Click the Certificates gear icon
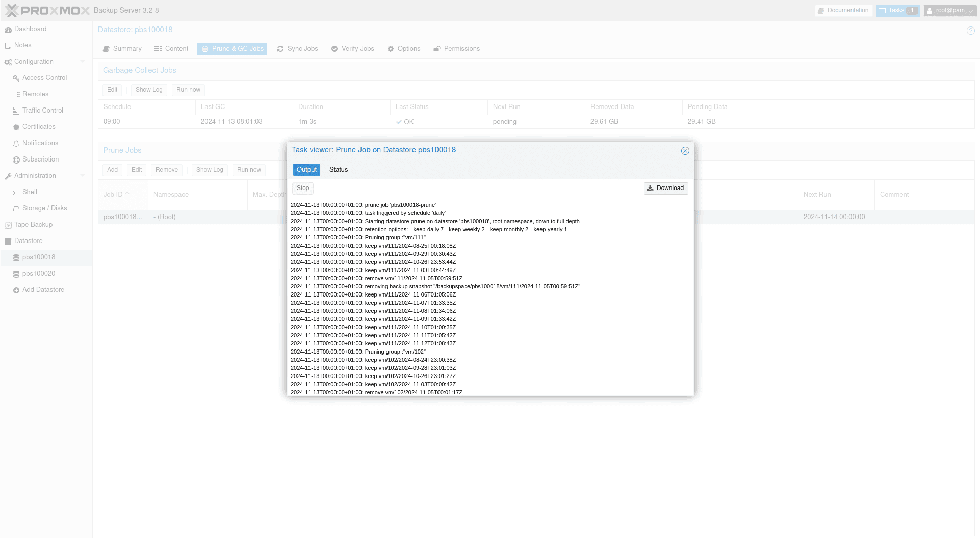Viewport: 980px width, 538px height. [16, 127]
